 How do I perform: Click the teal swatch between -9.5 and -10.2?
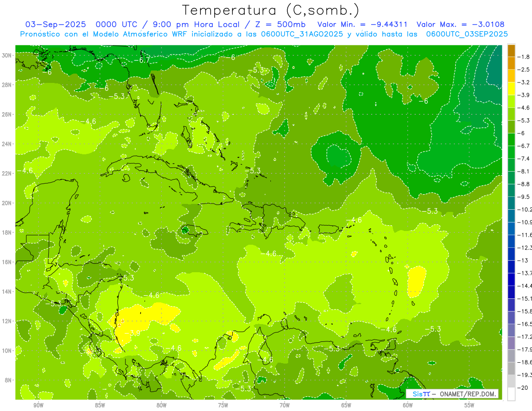tap(511, 203)
